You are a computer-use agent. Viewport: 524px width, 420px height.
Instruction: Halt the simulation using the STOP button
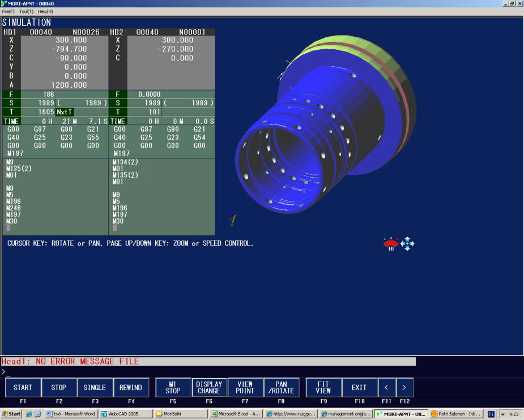(59, 388)
